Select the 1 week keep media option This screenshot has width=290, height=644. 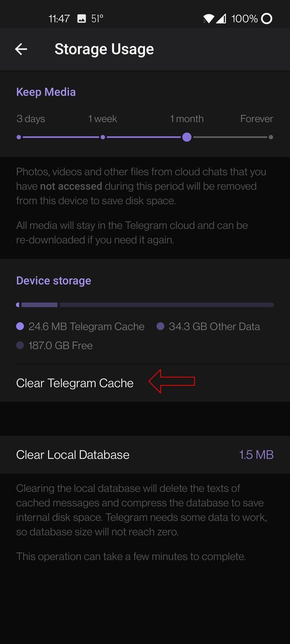pyautogui.click(x=103, y=137)
